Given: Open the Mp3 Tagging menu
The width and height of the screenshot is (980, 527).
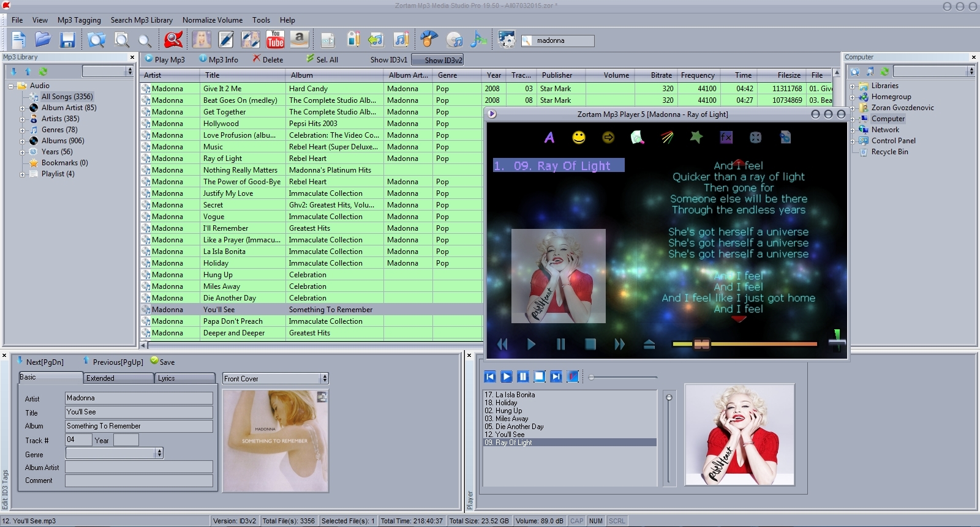Looking at the screenshot, I should click(79, 20).
